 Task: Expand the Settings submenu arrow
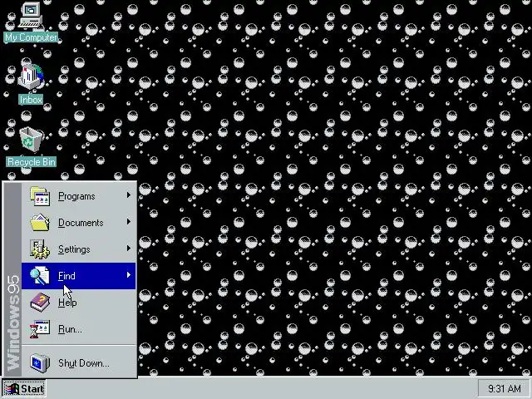pos(129,249)
